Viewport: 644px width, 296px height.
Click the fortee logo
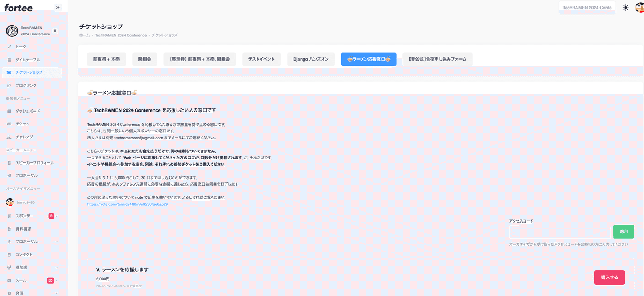pos(18,8)
